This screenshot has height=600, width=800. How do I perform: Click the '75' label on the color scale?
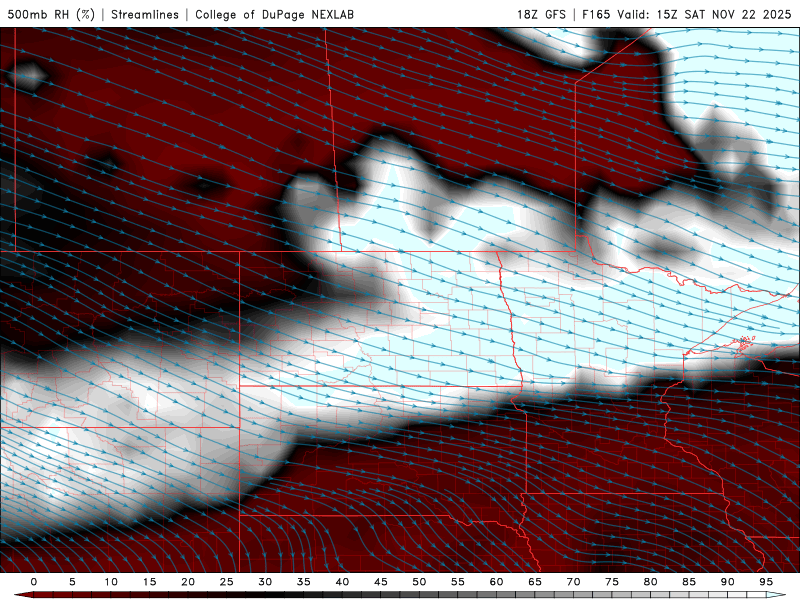point(612,582)
